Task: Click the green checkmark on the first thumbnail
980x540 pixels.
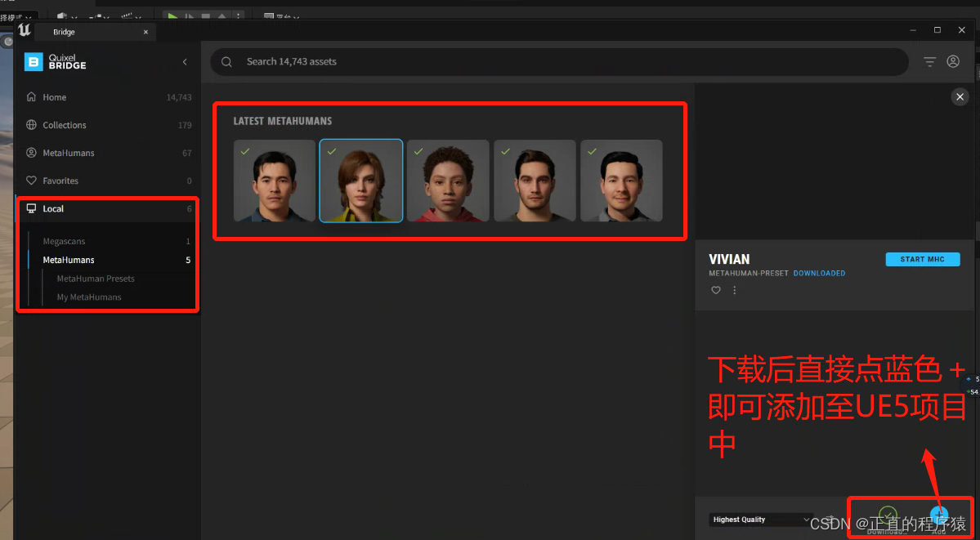Action: (x=246, y=151)
